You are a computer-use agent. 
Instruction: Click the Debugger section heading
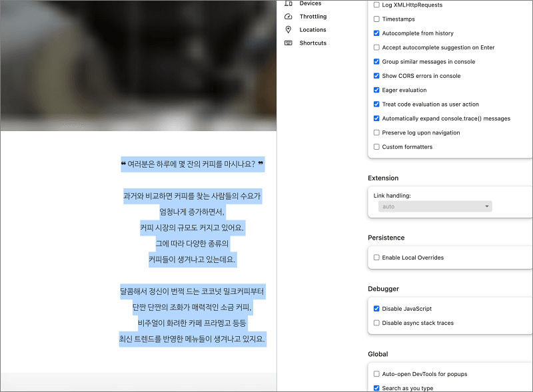point(384,289)
